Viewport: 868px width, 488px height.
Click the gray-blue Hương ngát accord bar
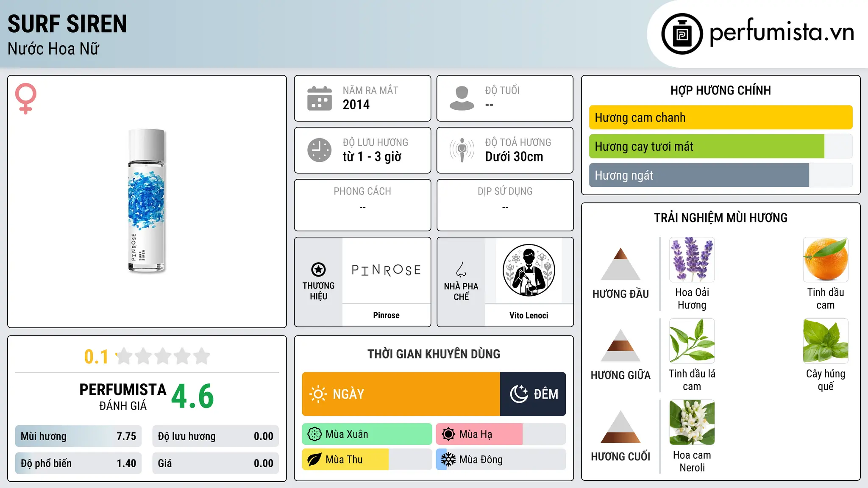pyautogui.click(x=699, y=175)
